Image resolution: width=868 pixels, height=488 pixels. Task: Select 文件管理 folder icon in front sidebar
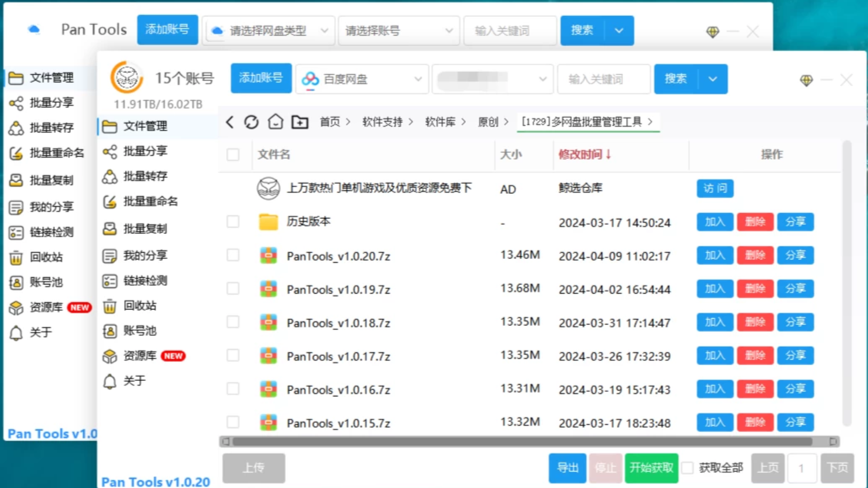pos(110,126)
